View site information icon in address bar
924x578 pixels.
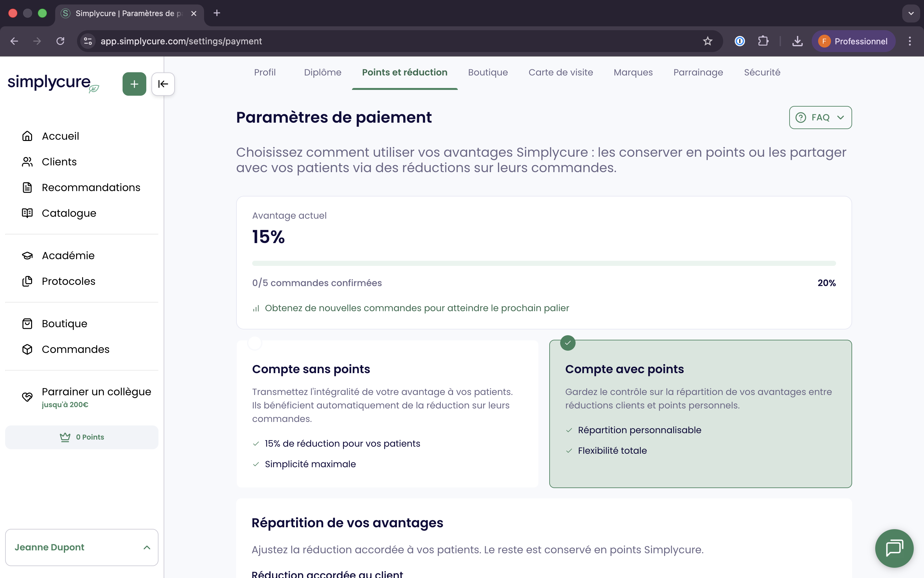(88, 41)
